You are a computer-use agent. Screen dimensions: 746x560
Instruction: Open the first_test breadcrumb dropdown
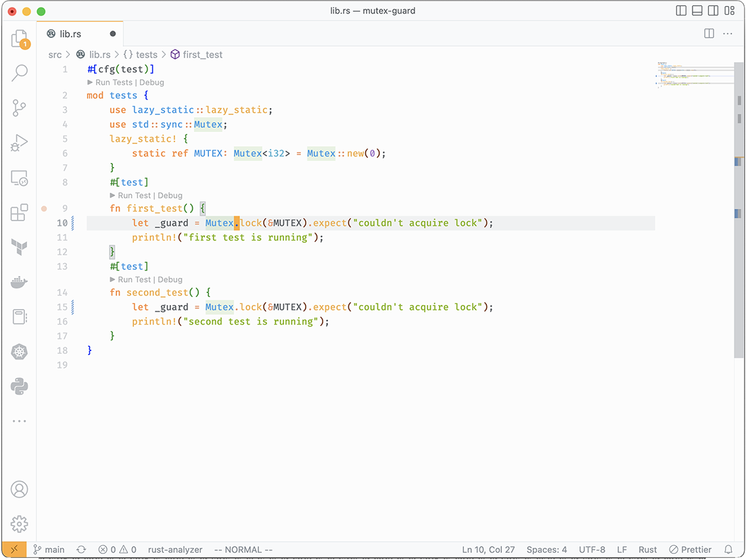197,55
